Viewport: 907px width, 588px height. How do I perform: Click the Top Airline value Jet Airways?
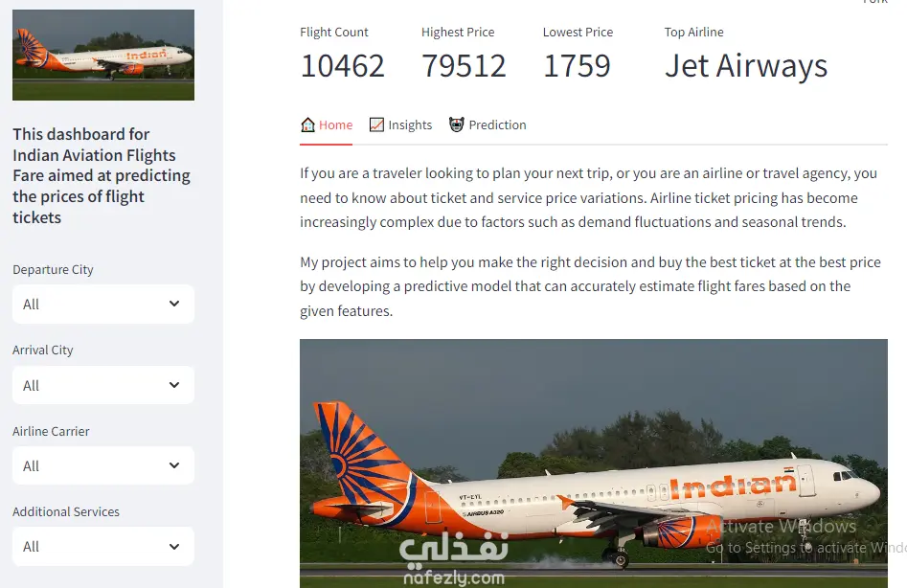click(x=746, y=66)
